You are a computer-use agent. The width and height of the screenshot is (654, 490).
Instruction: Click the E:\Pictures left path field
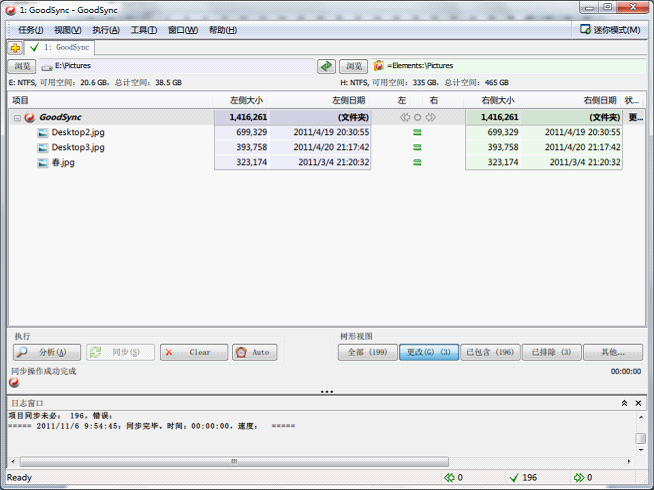(x=177, y=66)
